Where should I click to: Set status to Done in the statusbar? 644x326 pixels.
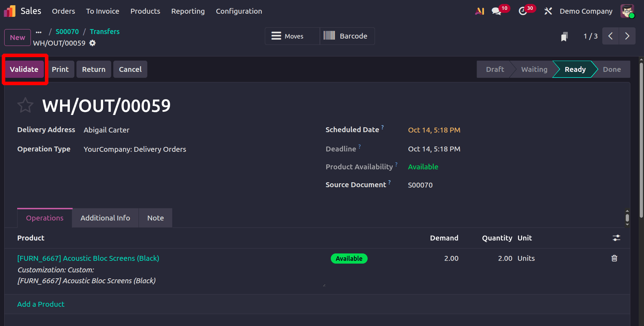click(611, 69)
